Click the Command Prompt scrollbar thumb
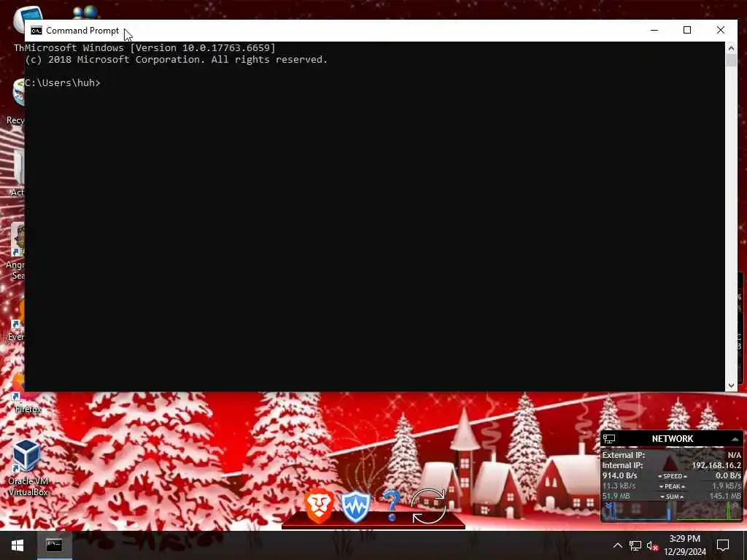 point(731,61)
